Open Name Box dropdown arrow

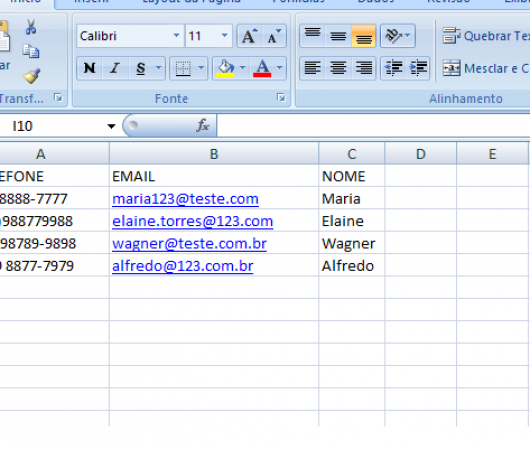[111, 126]
